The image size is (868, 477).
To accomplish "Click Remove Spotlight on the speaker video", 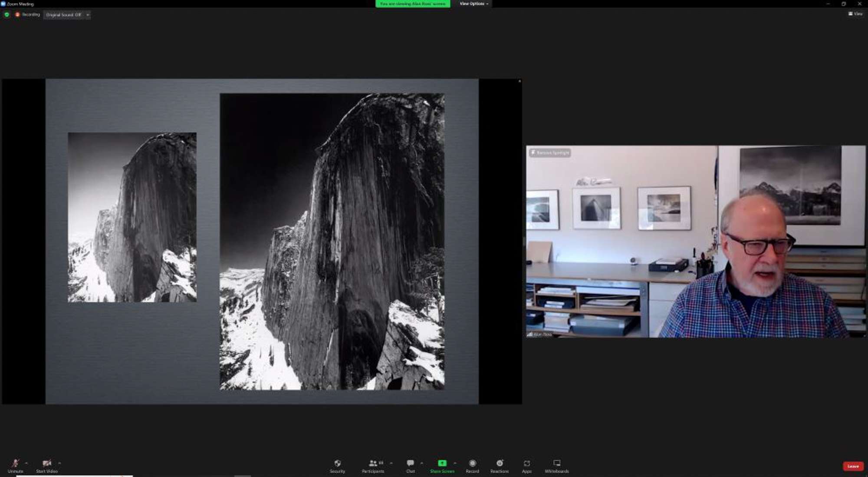I will coord(549,153).
